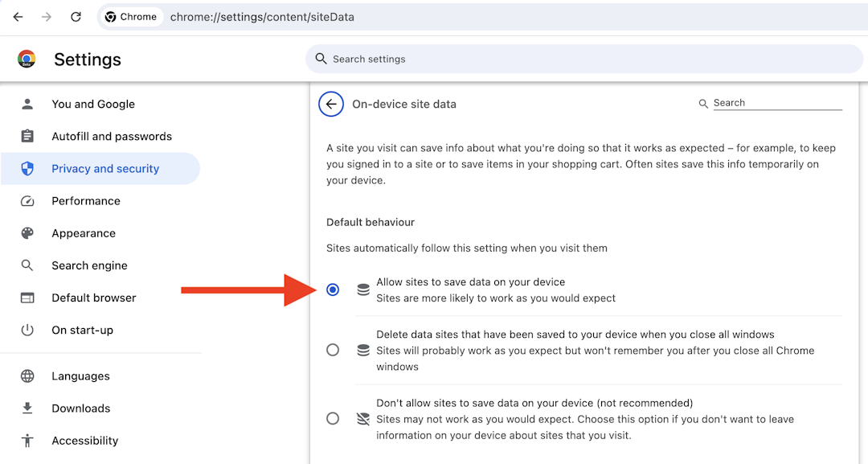Open Autofill and passwords settings
This screenshot has width=868, height=464.
pyautogui.click(x=112, y=137)
